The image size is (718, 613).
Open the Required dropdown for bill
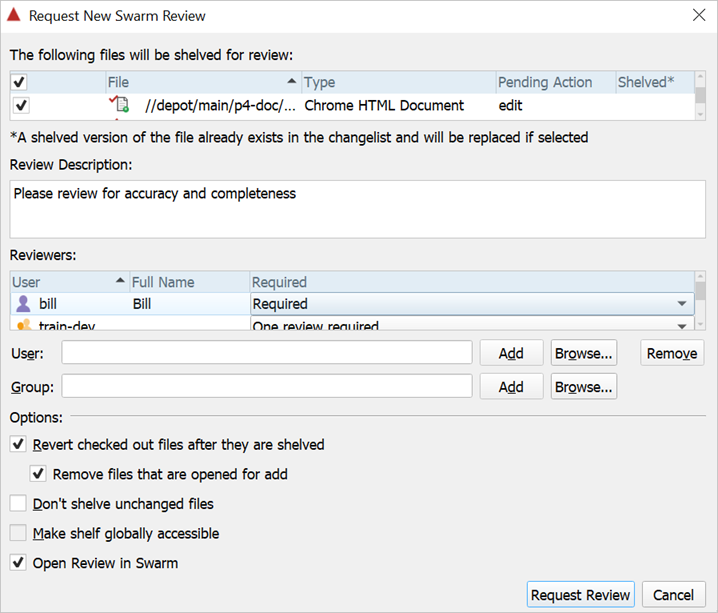[682, 304]
